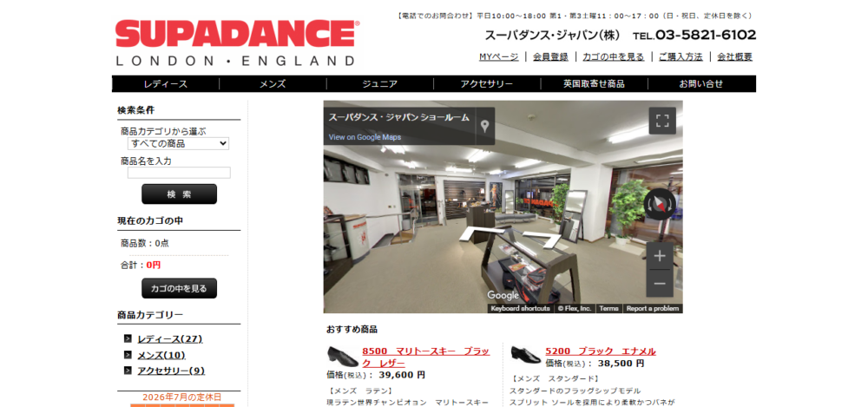Click the compass in the showroom view
This screenshot has width=868, height=407.
click(x=660, y=204)
